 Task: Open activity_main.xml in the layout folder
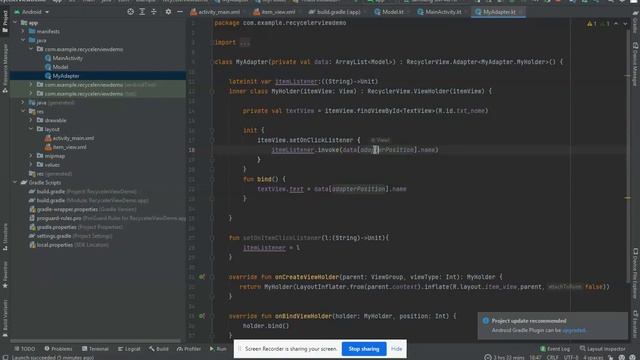coord(69,138)
